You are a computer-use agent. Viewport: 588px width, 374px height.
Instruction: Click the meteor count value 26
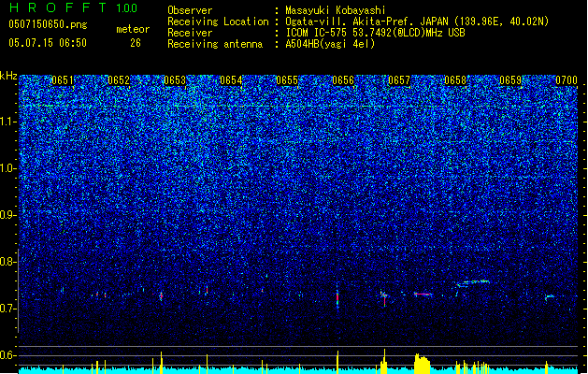coord(136,43)
